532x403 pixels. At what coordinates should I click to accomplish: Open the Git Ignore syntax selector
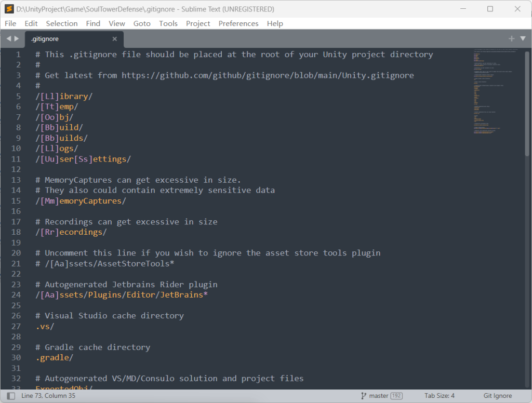497,396
